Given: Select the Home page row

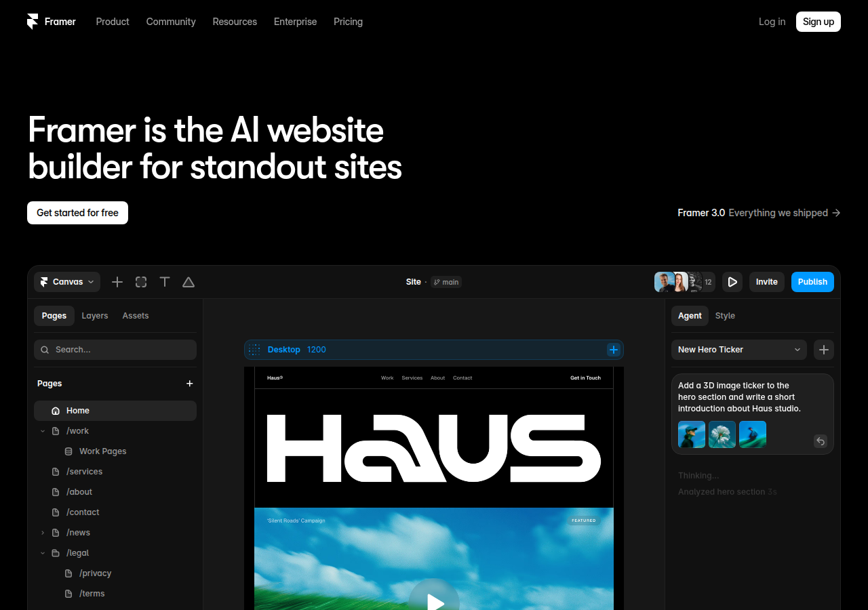Looking at the screenshot, I should [x=115, y=411].
